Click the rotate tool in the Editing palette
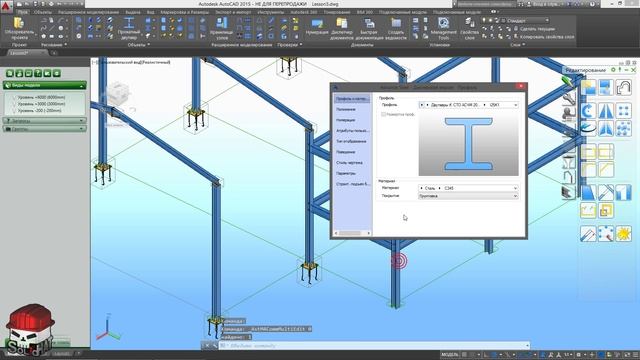Screen dimensions: 640x360 click(588, 111)
